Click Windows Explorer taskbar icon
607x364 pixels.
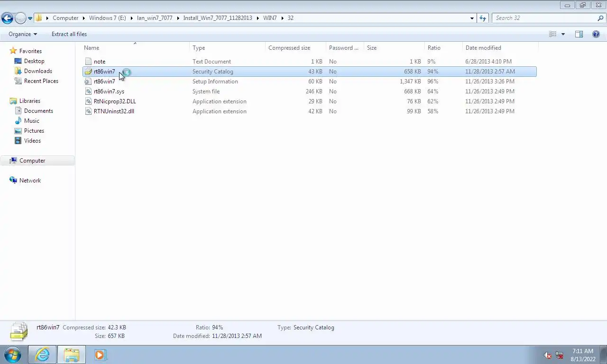[72, 355]
